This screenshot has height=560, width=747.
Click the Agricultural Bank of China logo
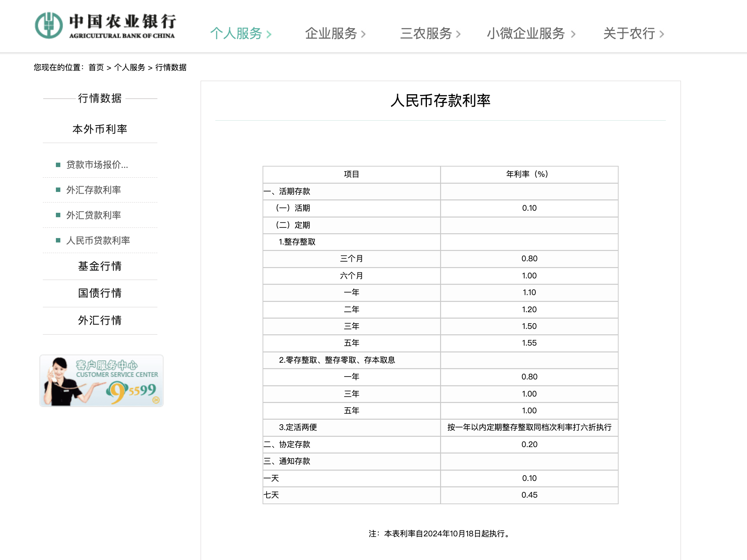[x=105, y=25]
